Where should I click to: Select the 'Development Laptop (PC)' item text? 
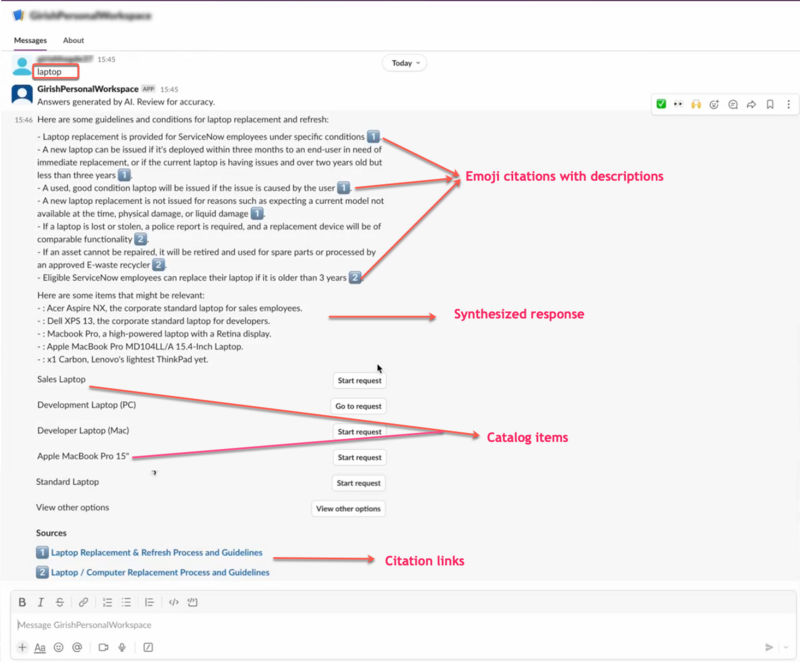pos(86,404)
